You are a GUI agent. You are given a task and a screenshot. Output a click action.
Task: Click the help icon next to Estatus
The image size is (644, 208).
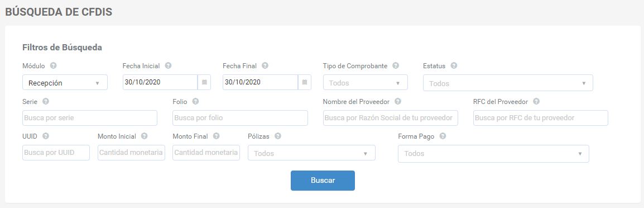[454, 65]
